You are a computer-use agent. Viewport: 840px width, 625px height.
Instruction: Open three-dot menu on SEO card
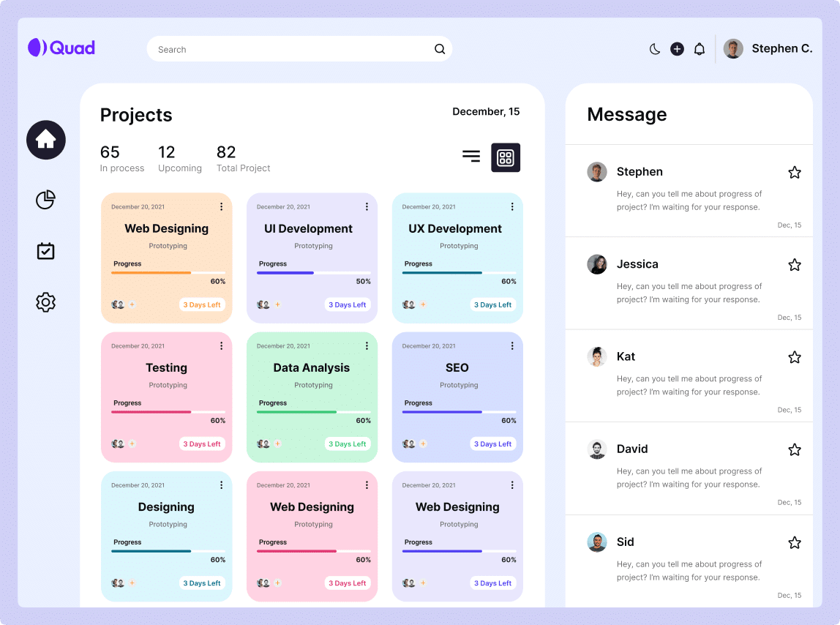(x=512, y=346)
